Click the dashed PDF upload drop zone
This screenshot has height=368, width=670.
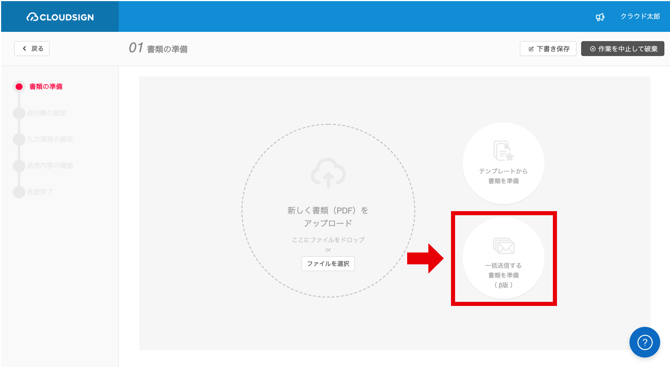tap(328, 211)
